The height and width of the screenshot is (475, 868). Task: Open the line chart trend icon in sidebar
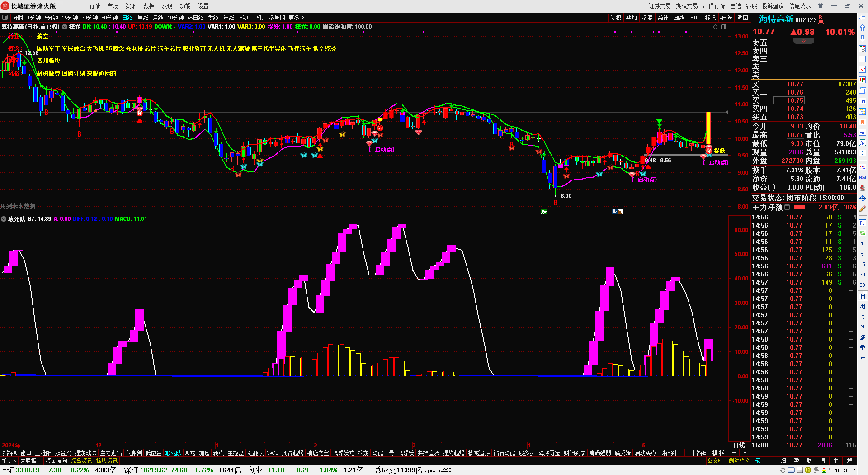coord(863,70)
